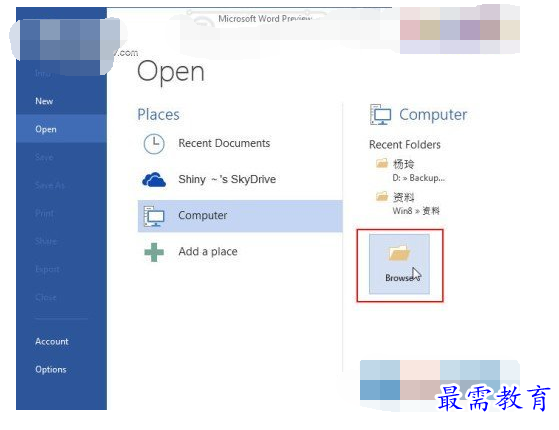Open the Win8 » 资料 path
This screenshot has height=430, width=559.
[x=416, y=211]
